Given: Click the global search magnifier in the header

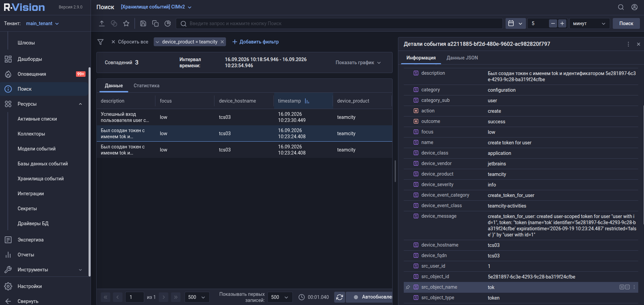Looking at the screenshot, I should click(x=621, y=7).
